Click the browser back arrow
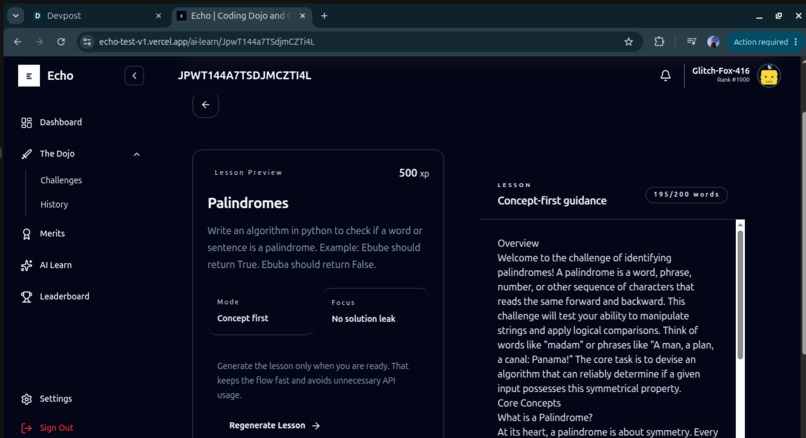 [x=18, y=42]
